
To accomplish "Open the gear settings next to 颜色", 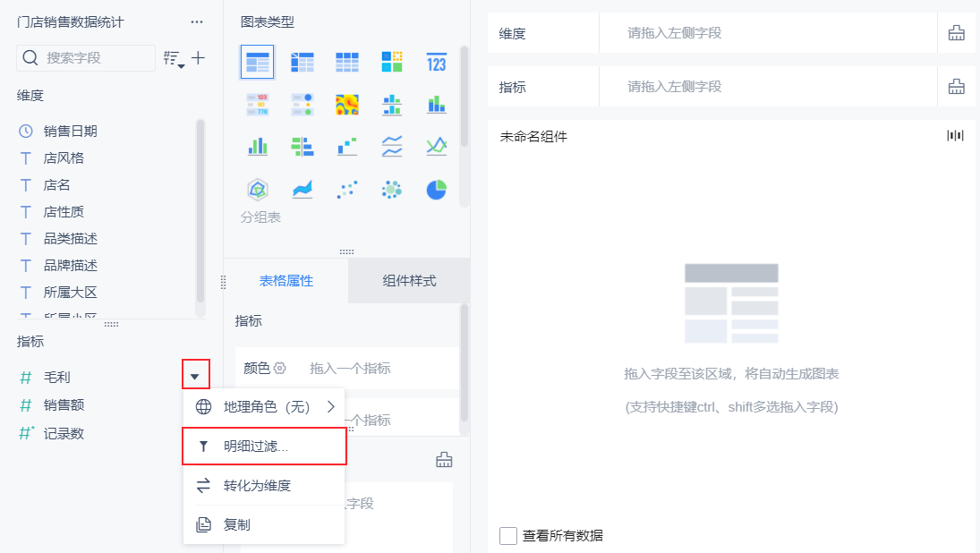I will tap(280, 368).
